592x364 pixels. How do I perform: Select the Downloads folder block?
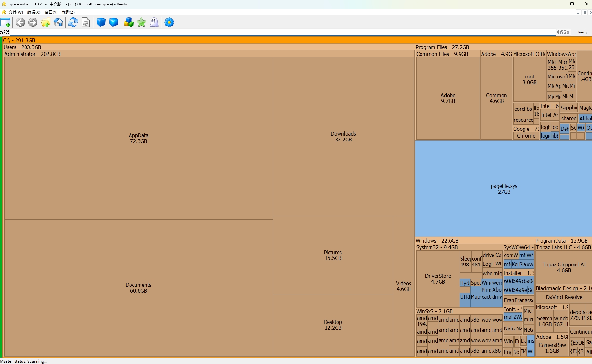[x=343, y=137]
